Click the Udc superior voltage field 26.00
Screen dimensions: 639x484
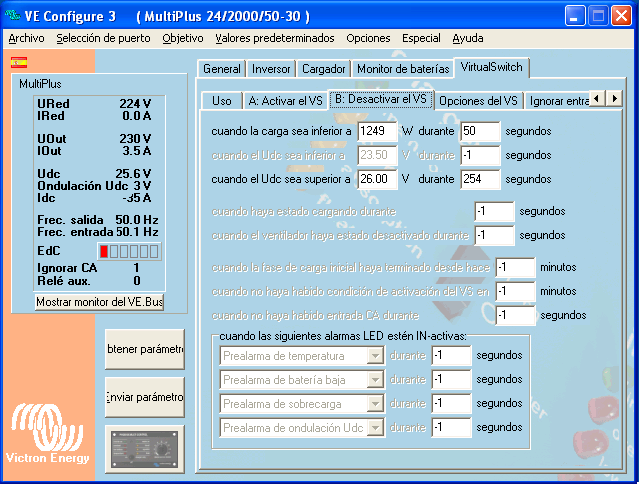pyautogui.click(x=377, y=179)
